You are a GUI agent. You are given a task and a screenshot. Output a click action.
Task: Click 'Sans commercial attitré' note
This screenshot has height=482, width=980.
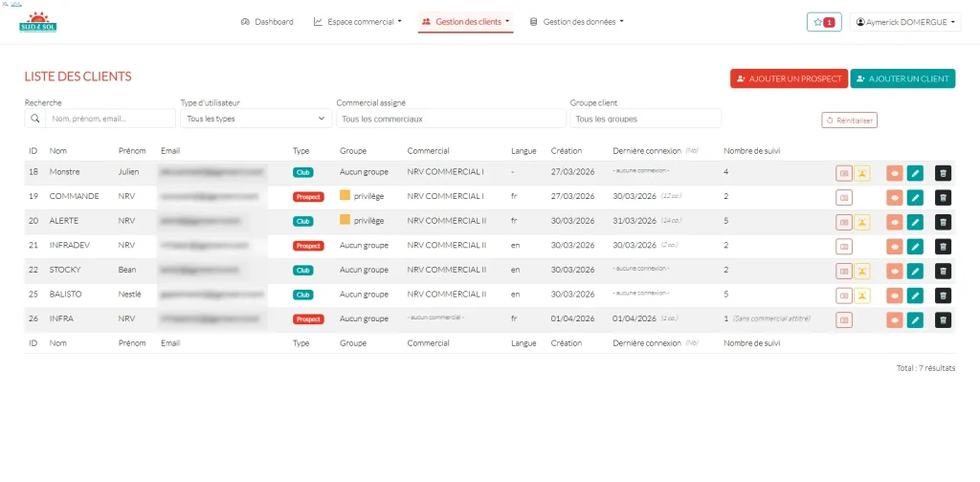772,318
